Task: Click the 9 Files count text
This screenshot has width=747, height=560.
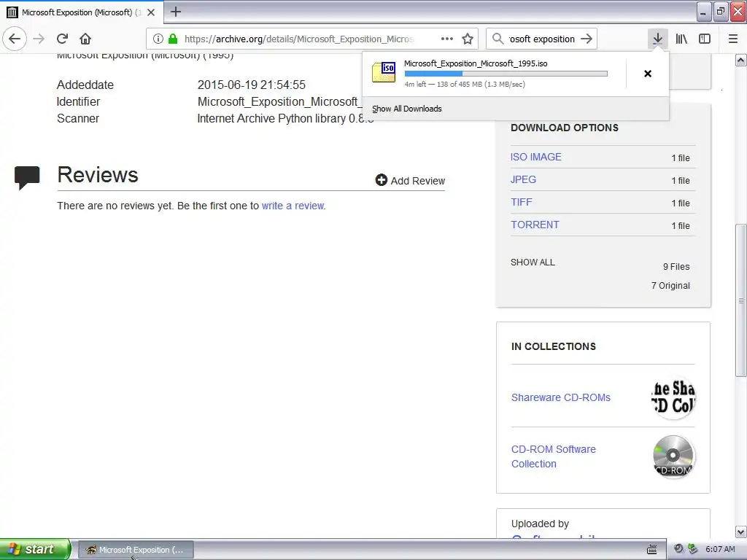Action: [676, 267]
